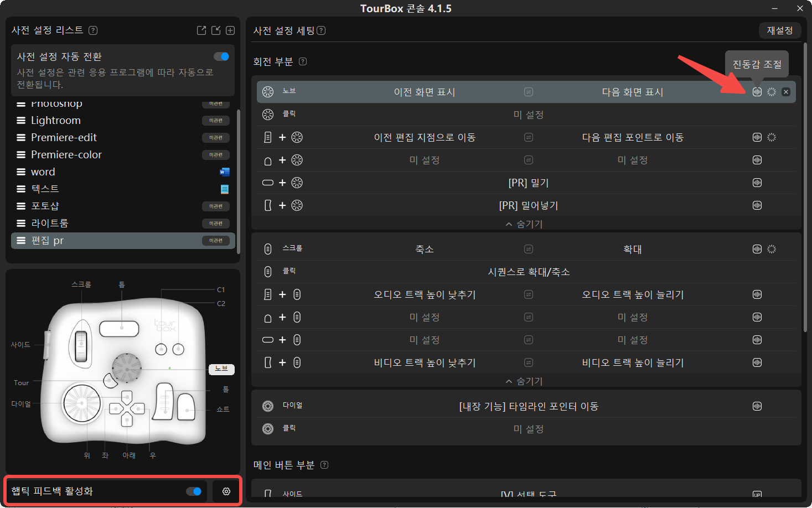Clear the 노브 row with the x icon
The width and height of the screenshot is (812, 508).
[x=786, y=92]
